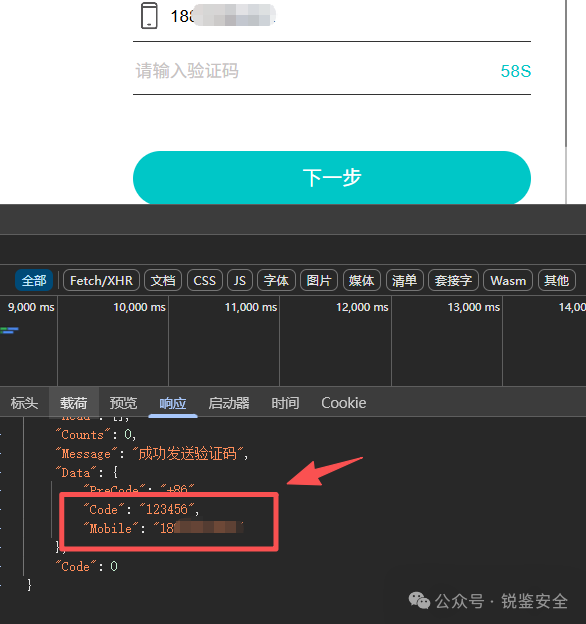Open the 启动器 initiator tab
The image size is (586, 624).
coord(229,403)
